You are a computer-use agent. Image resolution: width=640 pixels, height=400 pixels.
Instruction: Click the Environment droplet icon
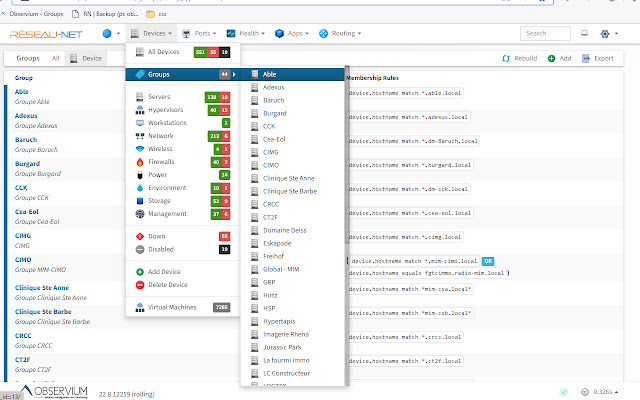click(140, 188)
